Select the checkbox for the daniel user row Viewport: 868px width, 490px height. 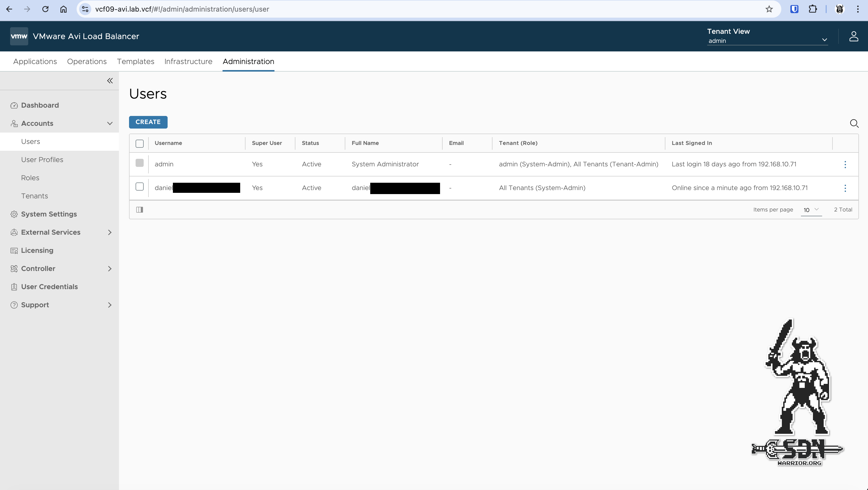pyautogui.click(x=140, y=187)
